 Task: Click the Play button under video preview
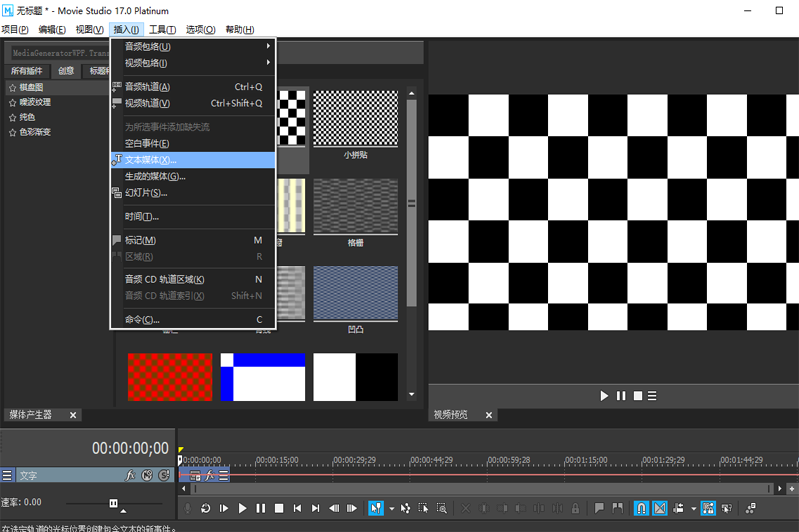click(604, 396)
